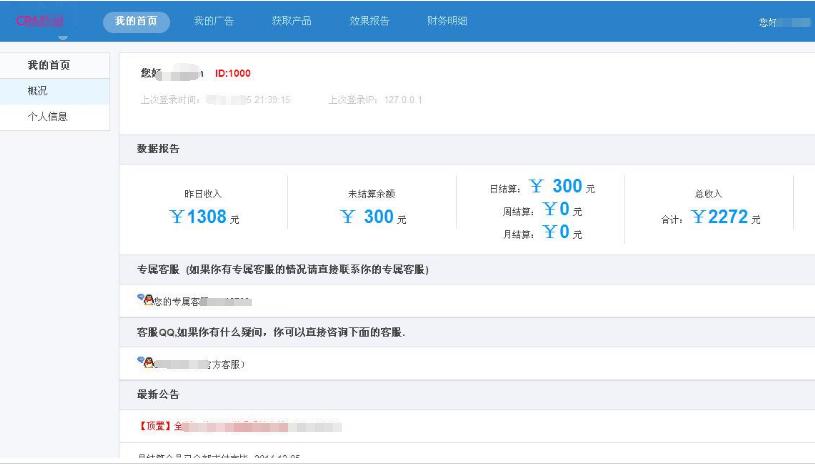Click the CPA logo in header
The width and height of the screenshot is (815, 464).
point(40,21)
